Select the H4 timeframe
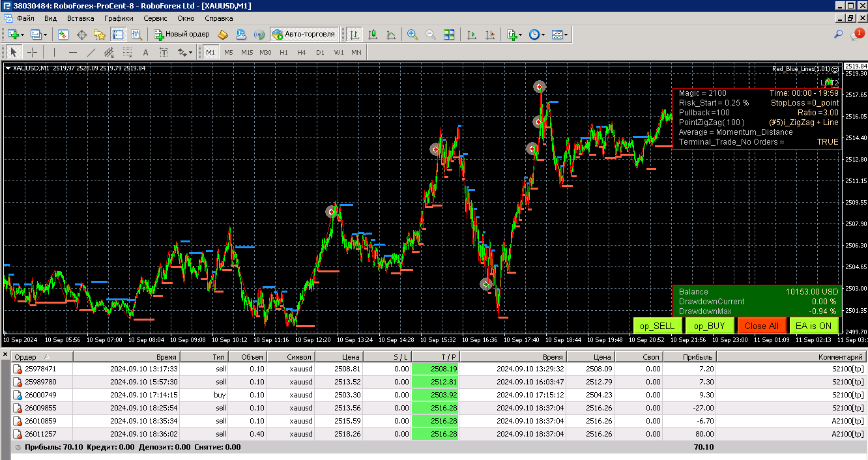The width and height of the screenshot is (868, 460). pyautogui.click(x=301, y=52)
